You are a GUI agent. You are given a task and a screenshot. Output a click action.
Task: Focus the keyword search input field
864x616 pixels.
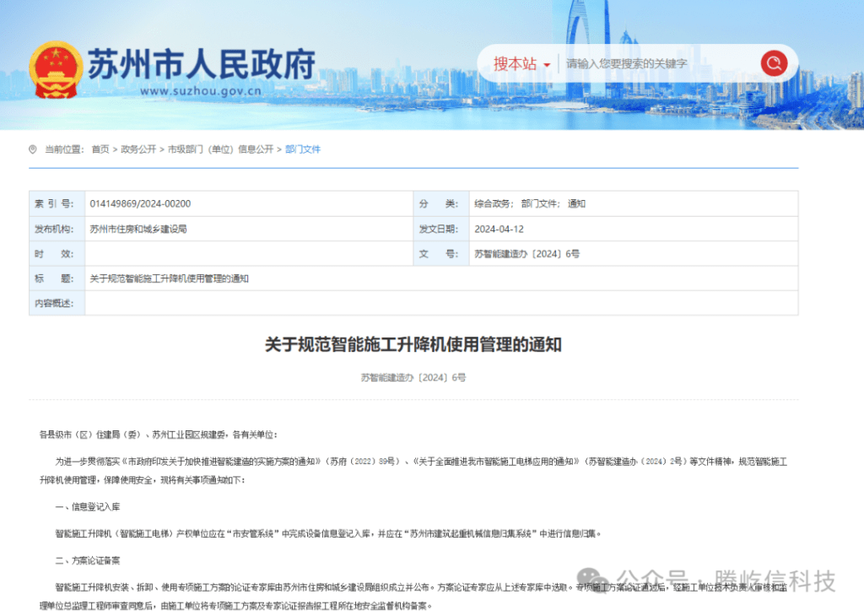[x=658, y=64]
